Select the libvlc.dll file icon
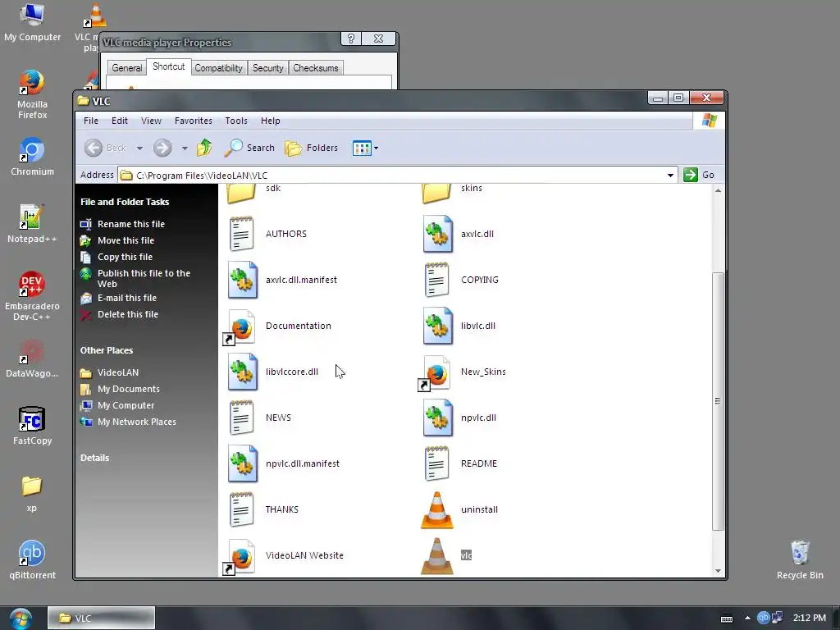The image size is (840, 630). [438, 326]
